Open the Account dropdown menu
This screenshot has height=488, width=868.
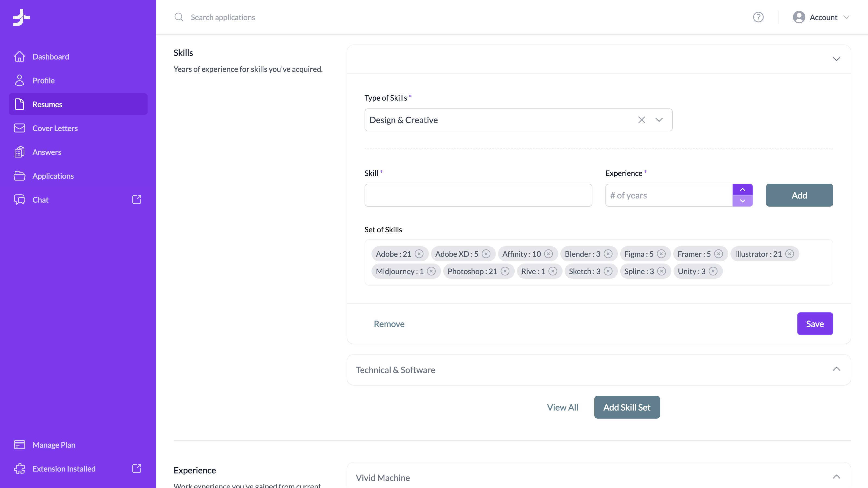coord(821,17)
